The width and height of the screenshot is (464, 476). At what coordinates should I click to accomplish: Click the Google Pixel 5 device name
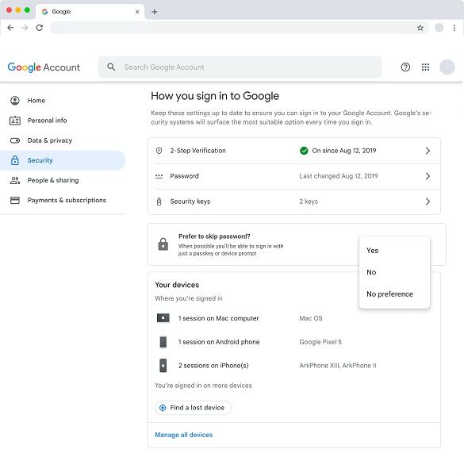click(320, 342)
